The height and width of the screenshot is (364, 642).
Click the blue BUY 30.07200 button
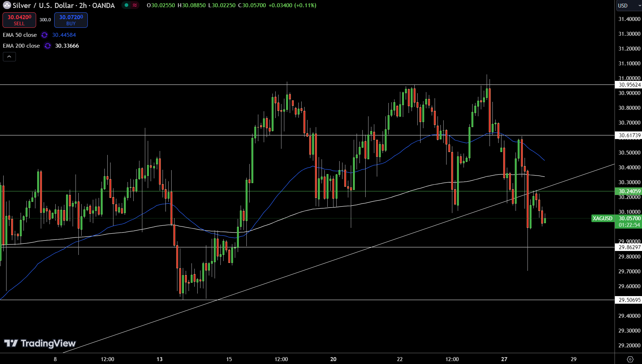point(71,20)
